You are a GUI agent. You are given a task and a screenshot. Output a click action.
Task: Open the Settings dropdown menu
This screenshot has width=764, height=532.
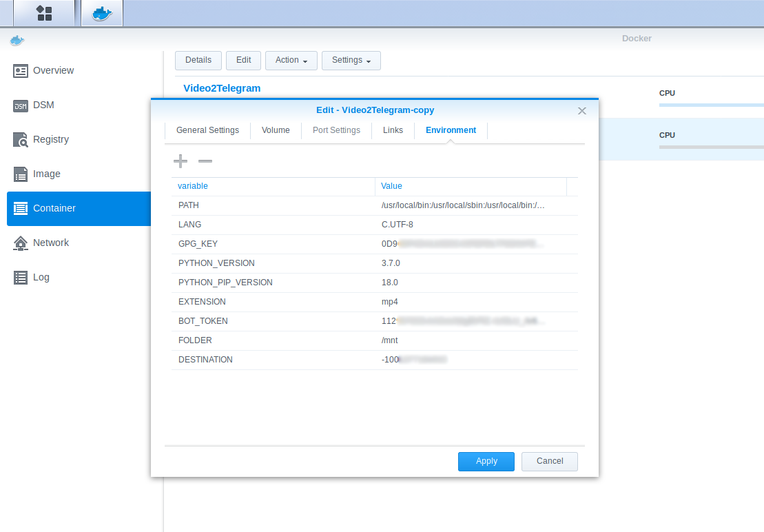351,61
